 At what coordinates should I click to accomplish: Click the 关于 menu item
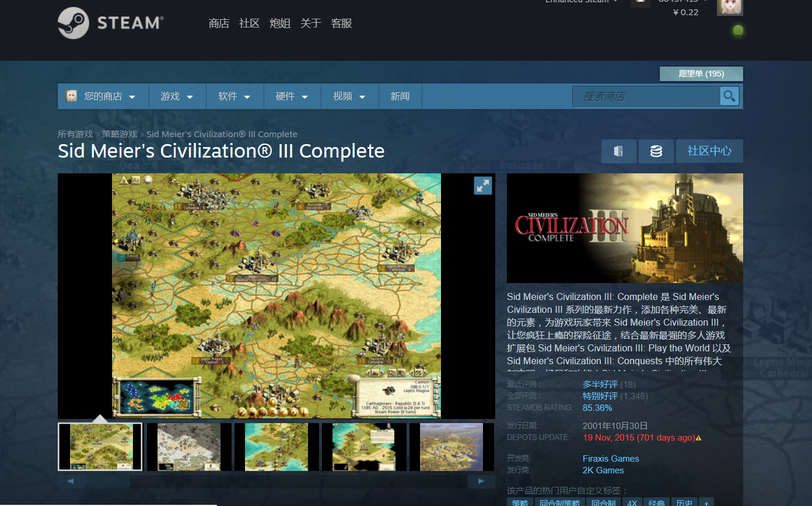[310, 23]
